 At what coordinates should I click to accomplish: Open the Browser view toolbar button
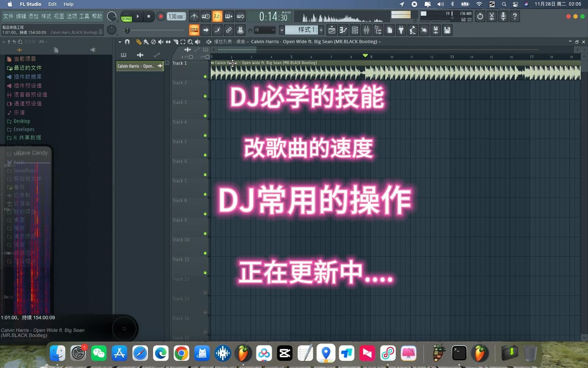378,30
